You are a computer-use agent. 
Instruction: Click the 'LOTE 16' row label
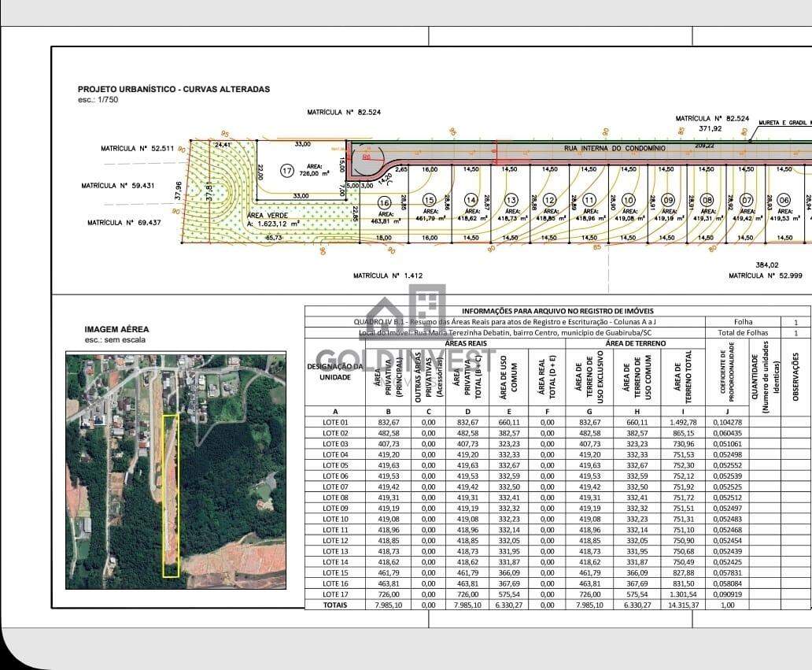point(335,583)
